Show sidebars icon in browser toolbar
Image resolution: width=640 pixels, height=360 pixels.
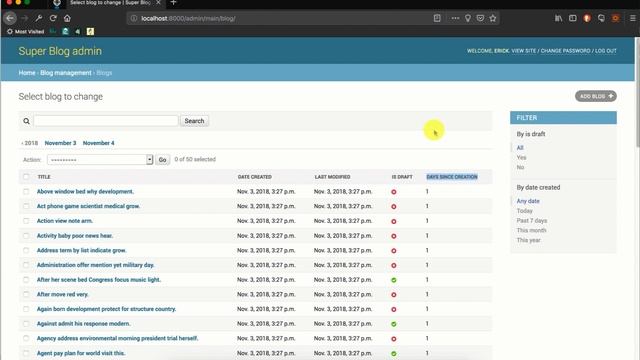click(x=573, y=18)
